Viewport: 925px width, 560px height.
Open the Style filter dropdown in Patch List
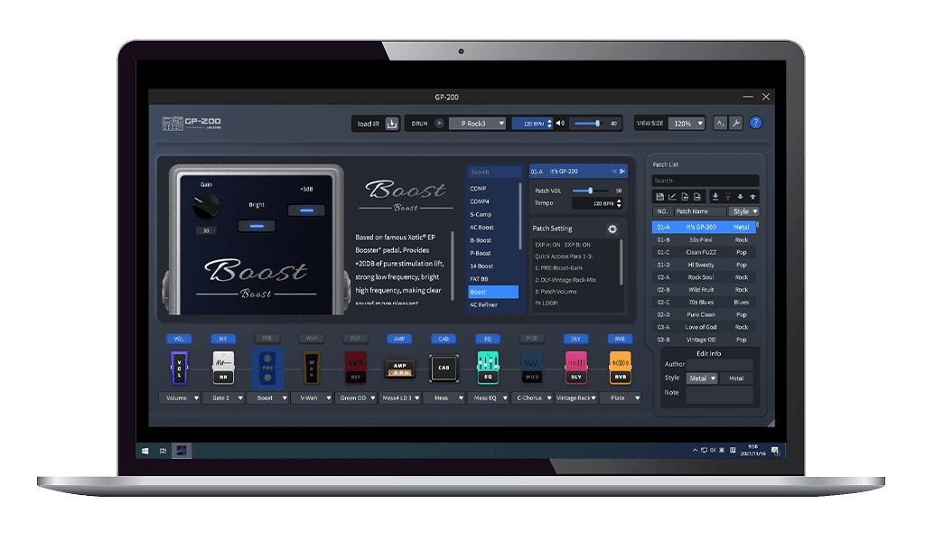(745, 211)
